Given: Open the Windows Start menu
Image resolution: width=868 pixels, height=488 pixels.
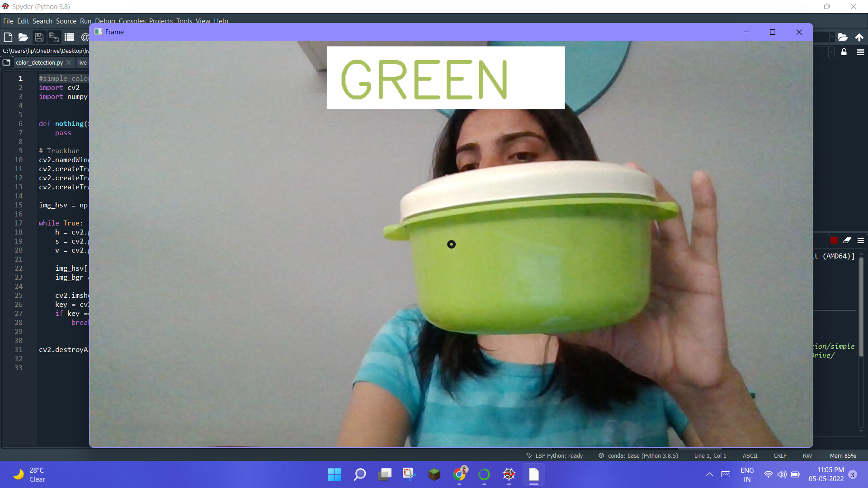Looking at the screenshot, I should click(335, 474).
